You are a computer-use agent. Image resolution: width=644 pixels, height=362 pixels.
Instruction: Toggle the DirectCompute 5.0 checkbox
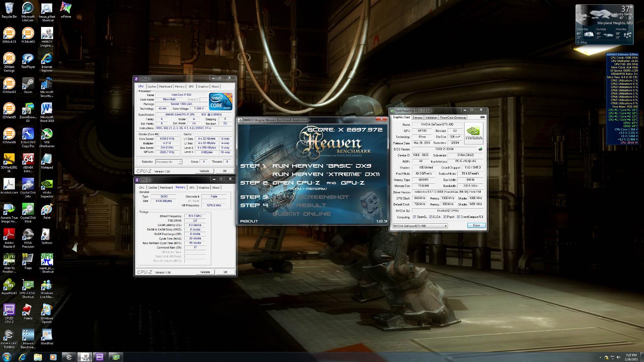pos(458,217)
